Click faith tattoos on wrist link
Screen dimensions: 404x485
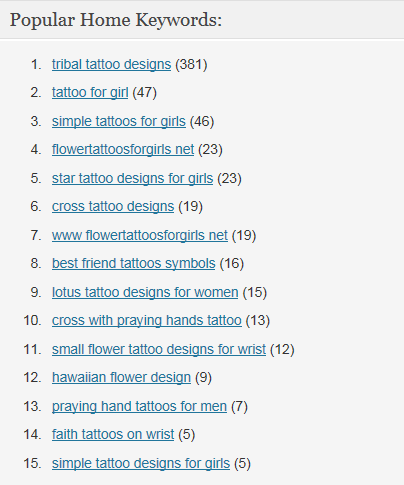click(x=113, y=434)
